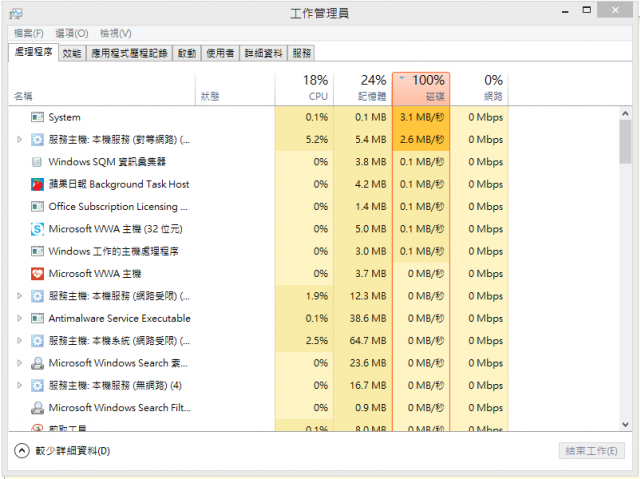The width and height of the screenshot is (640, 479).
Task: Switch to the 詳細資料 tab
Action: tap(263, 53)
